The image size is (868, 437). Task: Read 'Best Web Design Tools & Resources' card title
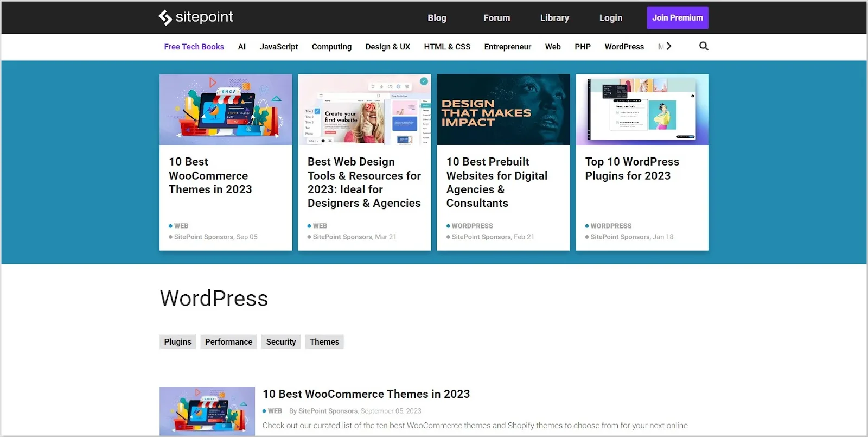pos(364,182)
